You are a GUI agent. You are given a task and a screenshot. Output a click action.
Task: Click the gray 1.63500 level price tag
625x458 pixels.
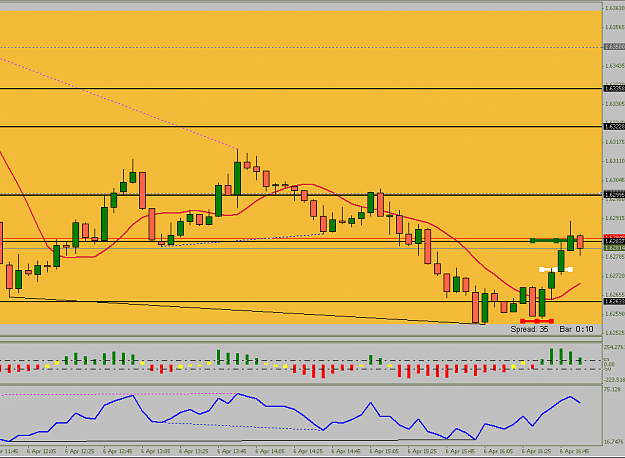[614, 47]
